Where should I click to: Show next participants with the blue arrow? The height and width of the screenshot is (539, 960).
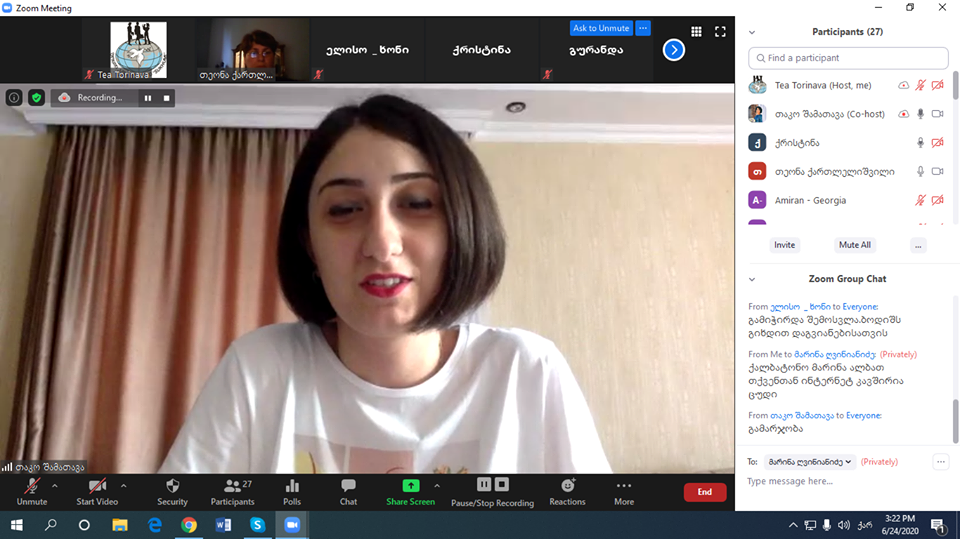(x=673, y=50)
